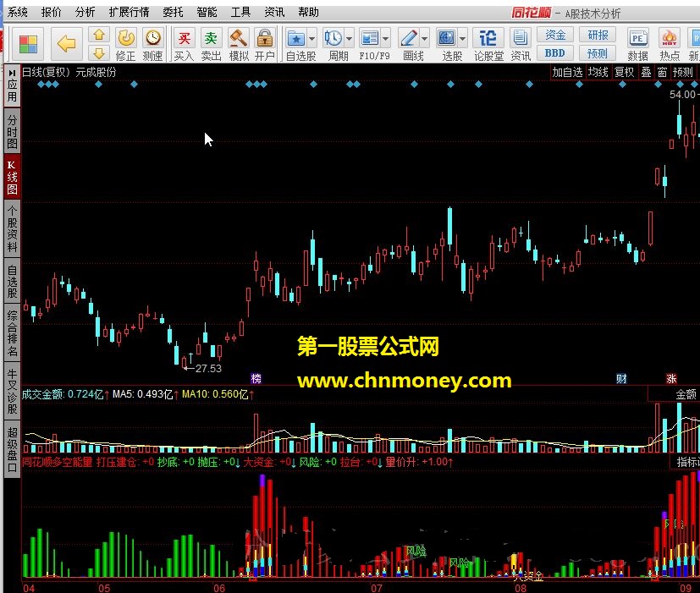Click the page-down yellow arrow button
The width and height of the screenshot is (700, 593).
click(x=99, y=53)
